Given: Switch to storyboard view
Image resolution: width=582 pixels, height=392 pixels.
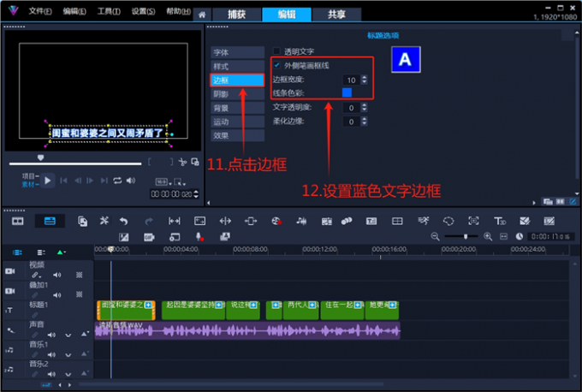Looking at the screenshot, I should click(x=17, y=221).
